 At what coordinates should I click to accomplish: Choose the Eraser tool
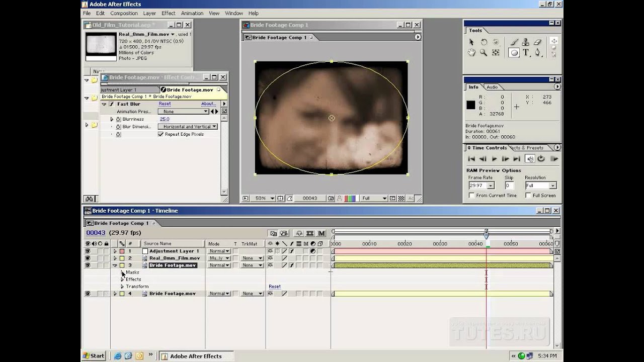(x=537, y=42)
